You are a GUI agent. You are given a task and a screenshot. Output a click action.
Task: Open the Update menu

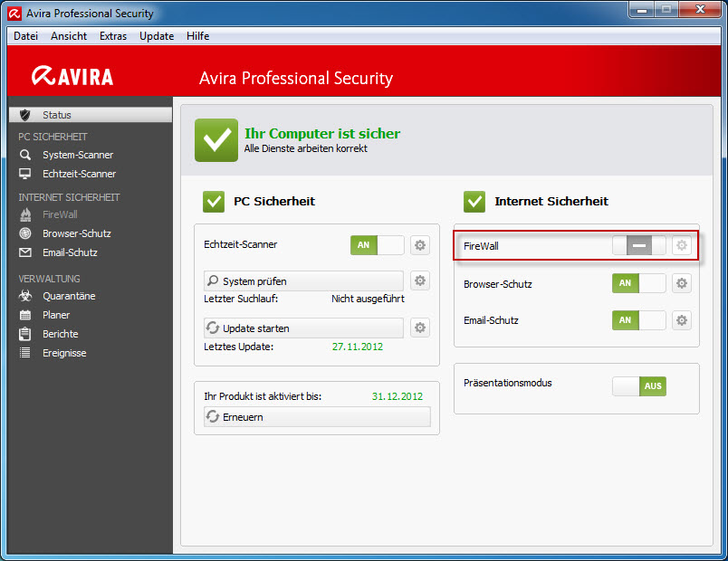[x=157, y=36]
